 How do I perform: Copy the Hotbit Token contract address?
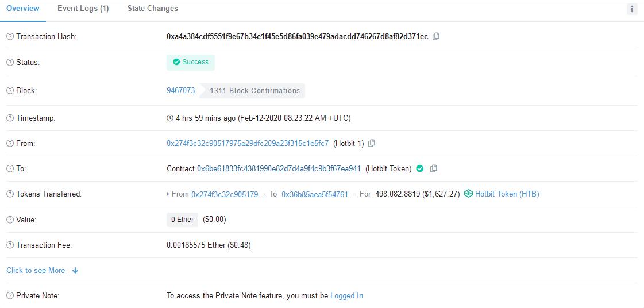(433, 168)
